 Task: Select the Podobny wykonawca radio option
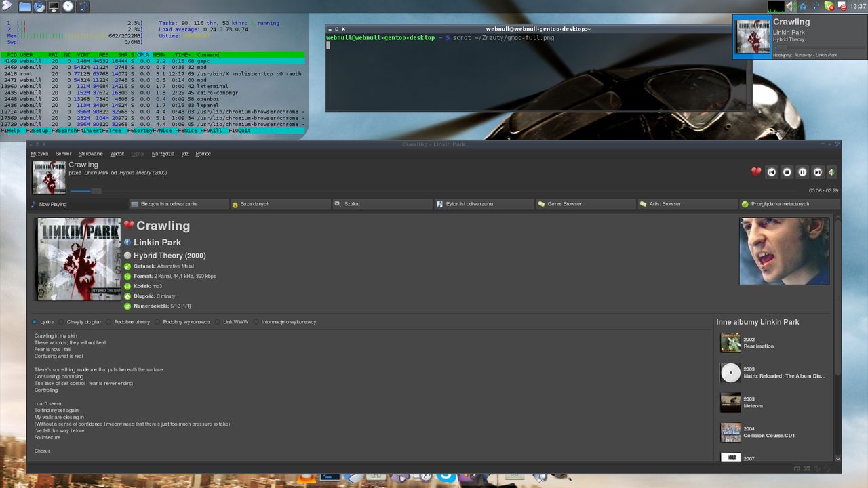(182, 322)
